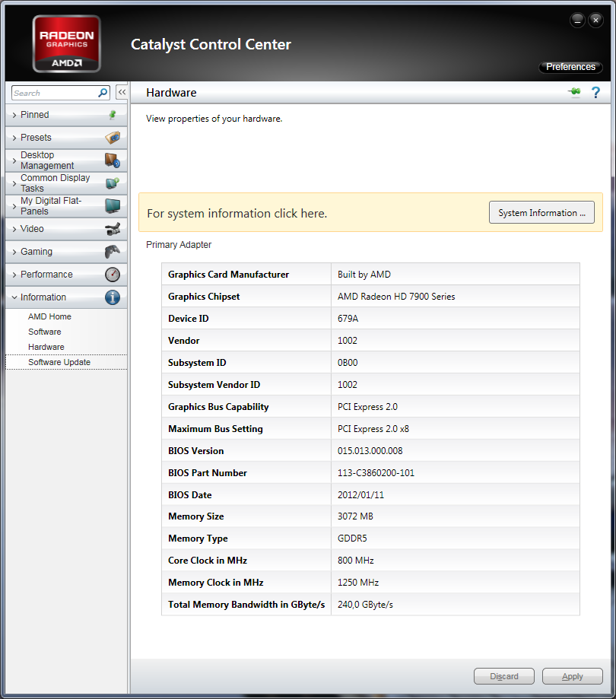Expand Common Display Tasks section
Viewport: 616px width, 699px height.
pyautogui.click(x=66, y=183)
